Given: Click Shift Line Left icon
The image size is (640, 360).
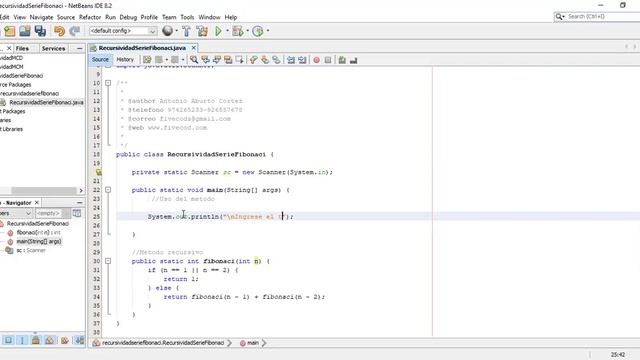Looking at the screenshot, I should pyautogui.click(x=291, y=60).
